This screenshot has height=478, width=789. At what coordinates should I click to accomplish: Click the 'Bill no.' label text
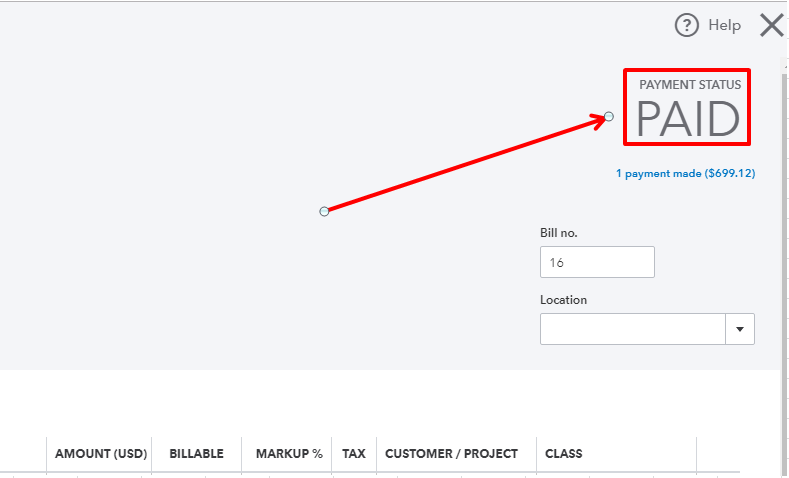click(x=559, y=233)
